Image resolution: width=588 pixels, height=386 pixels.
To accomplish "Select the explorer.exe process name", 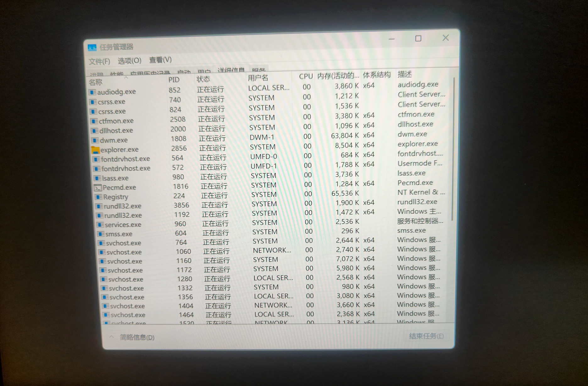I will pos(120,150).
